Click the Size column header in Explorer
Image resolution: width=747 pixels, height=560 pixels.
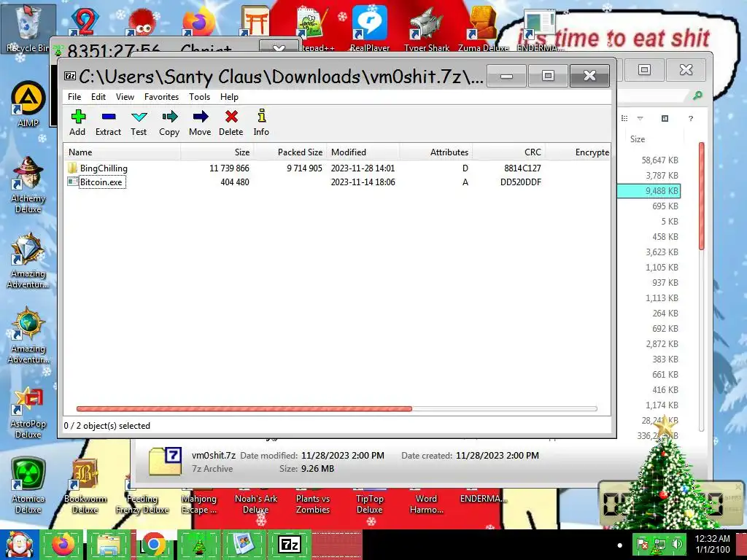638,139
